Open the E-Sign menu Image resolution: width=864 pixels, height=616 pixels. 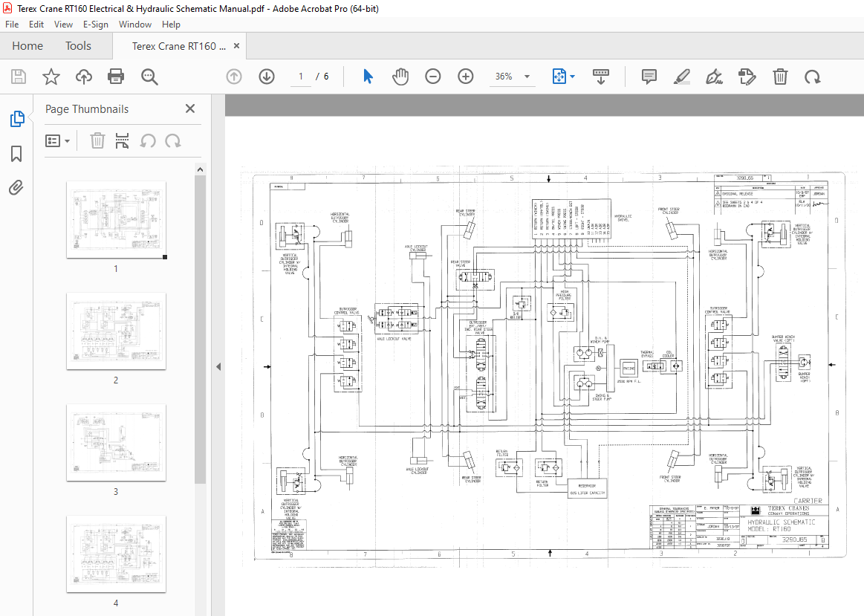point(96,25)
